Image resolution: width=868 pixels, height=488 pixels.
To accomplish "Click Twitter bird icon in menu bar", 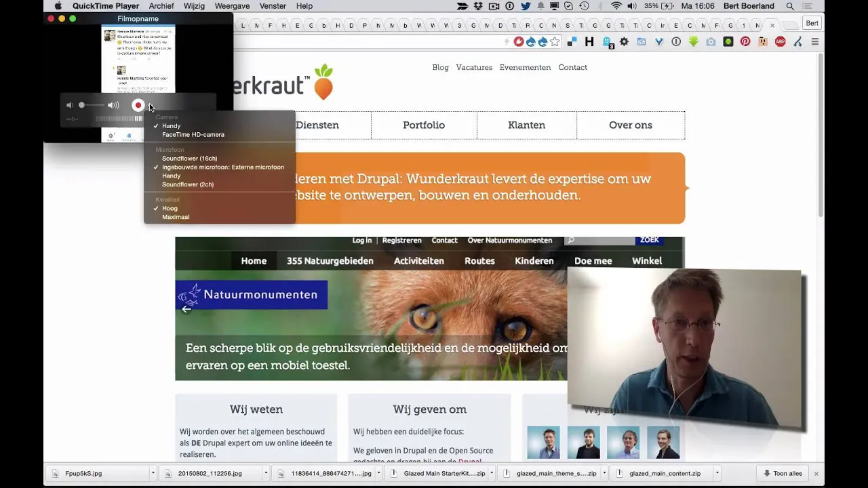I will (x=526, y=6).
